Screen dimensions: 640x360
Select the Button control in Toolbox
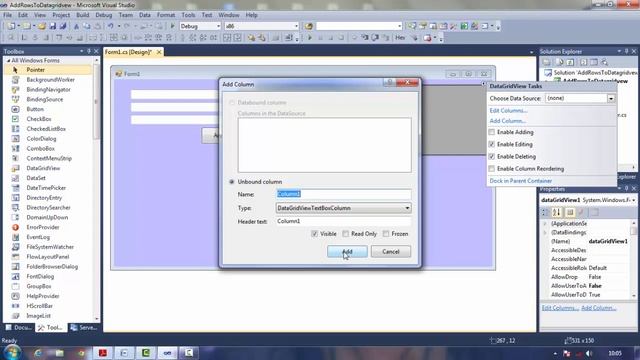35,109
